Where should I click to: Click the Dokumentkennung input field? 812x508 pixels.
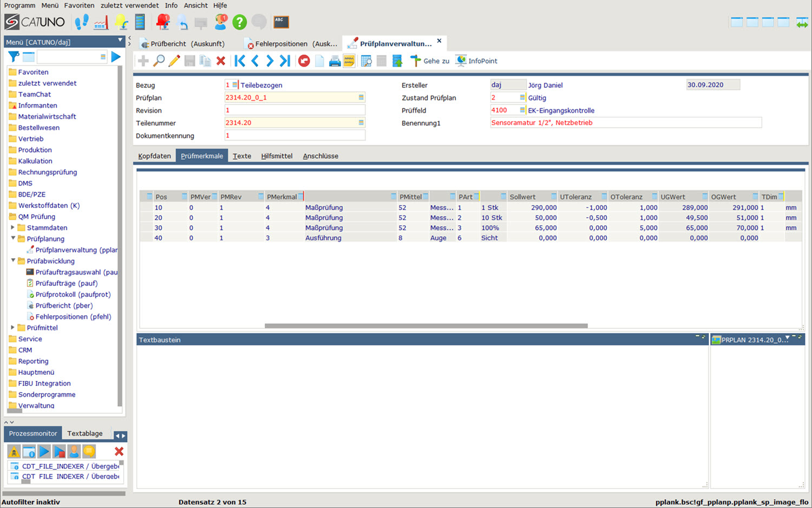point(294,135)
